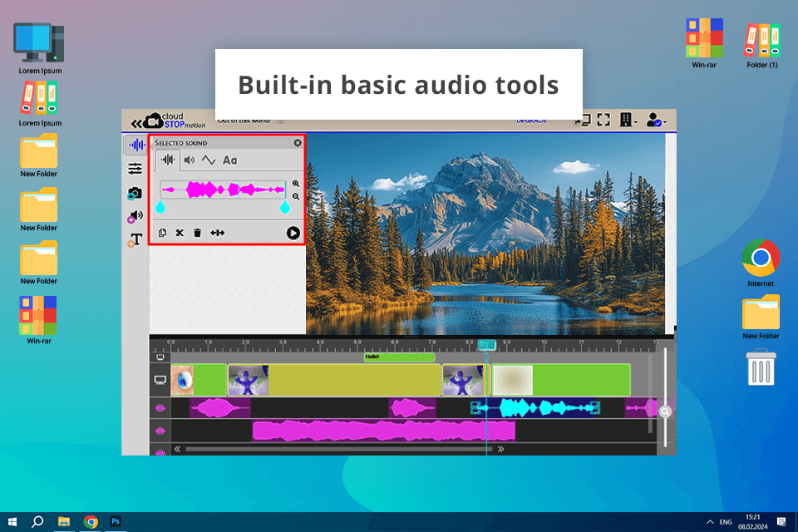The width and height of the screenshot is (798, 532).
Task: Go back using the double chevron arrows
Action: point(136,123)
